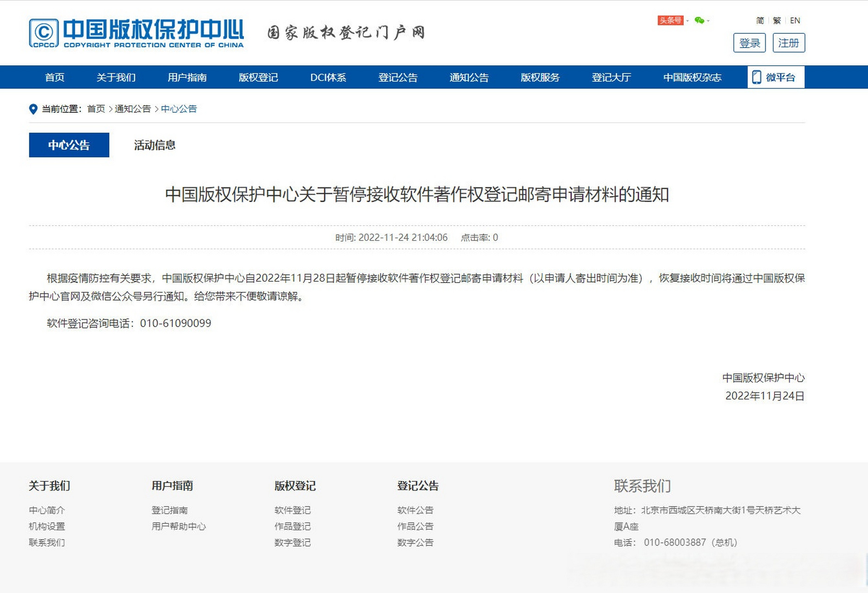Open footer link 登记指南
This screenshot has width=868, height=593.
[x=169, y=510]
